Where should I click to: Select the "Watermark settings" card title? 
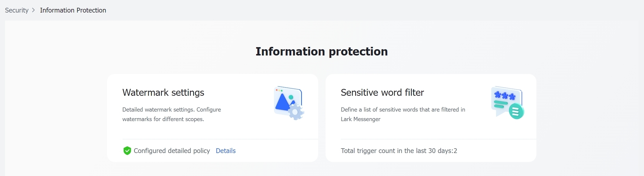[163, 93]
